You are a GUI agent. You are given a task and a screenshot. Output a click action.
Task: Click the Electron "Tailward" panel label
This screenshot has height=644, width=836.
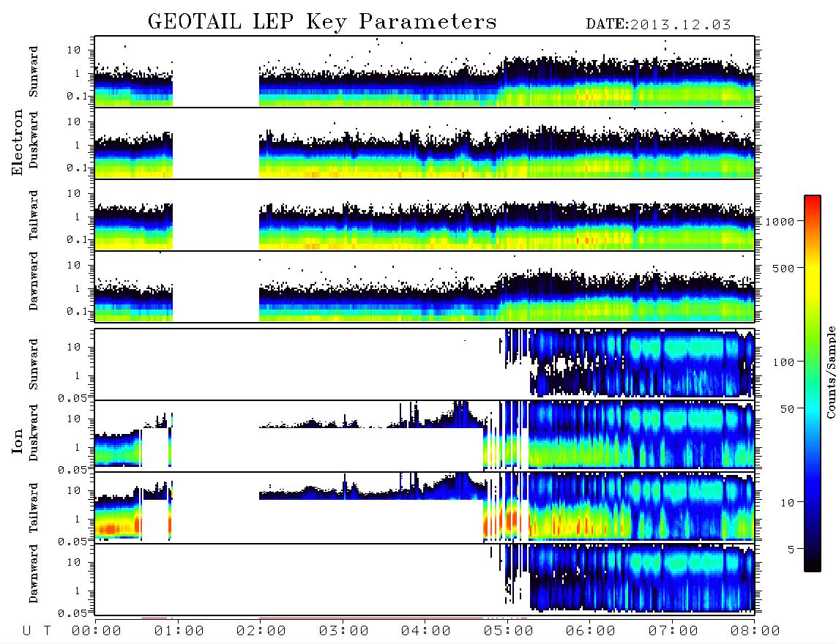tap(34, 215)
